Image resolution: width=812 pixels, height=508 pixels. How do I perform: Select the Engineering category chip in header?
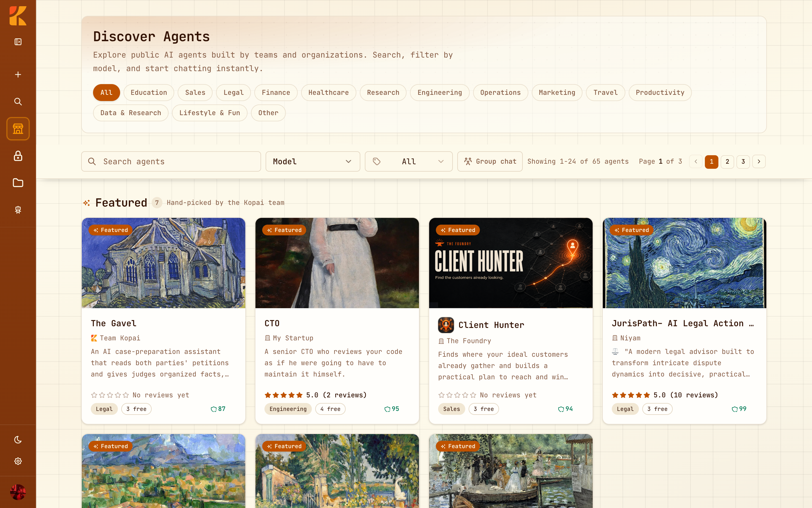pyautogui.click(x=440, y=93)
